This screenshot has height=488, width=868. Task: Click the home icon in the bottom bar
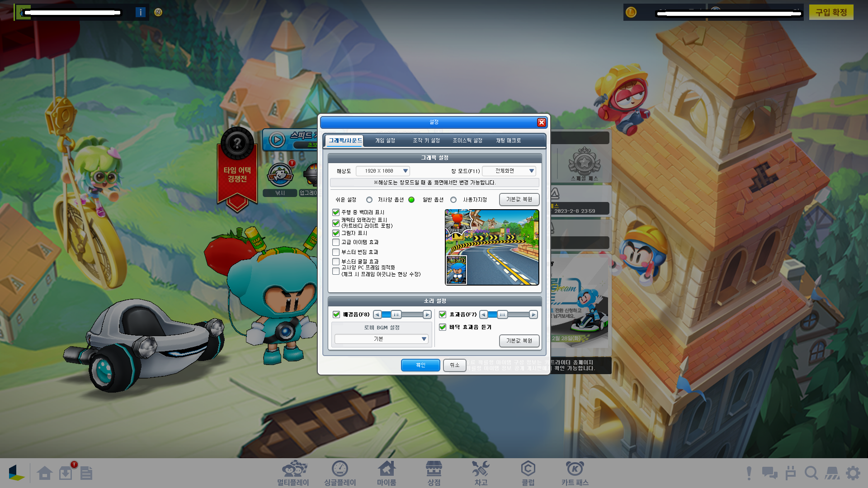coord(45,473)
